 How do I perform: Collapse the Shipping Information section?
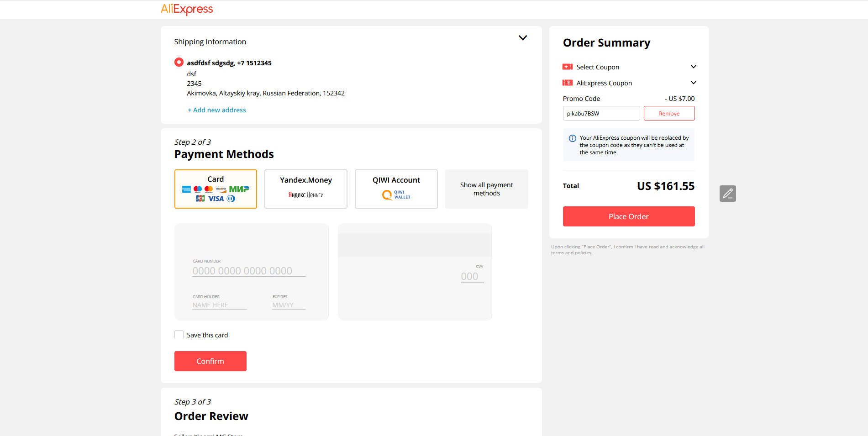(x=523, y=38)
